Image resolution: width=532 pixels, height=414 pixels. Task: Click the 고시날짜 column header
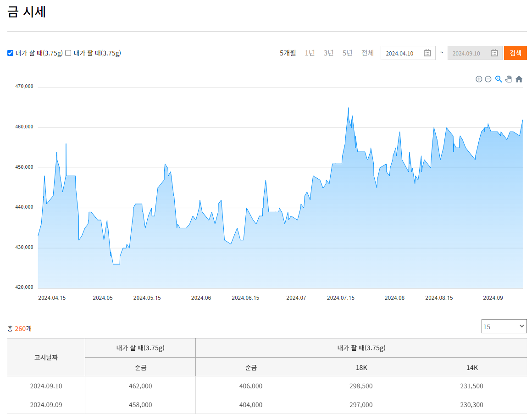point(46,357)
